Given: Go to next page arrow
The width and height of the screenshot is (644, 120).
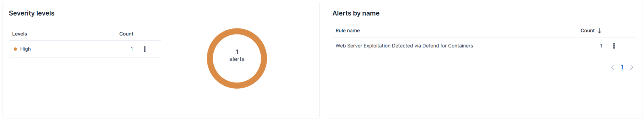Looking at the screenshot, I should point(631,67).
